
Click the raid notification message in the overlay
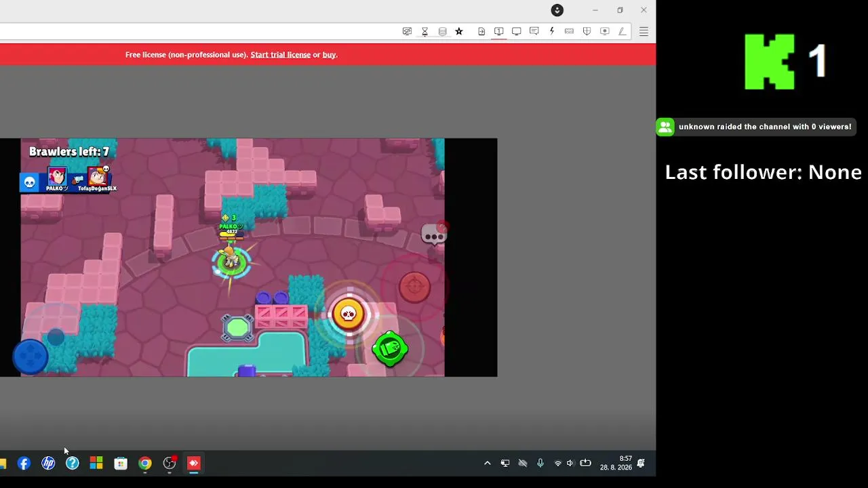765,127
